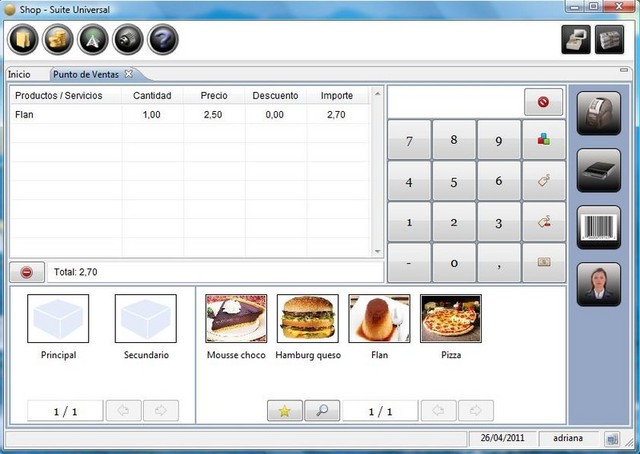Click the Descuento column header
Screen dimensions: 640x454
pos(275,96)
